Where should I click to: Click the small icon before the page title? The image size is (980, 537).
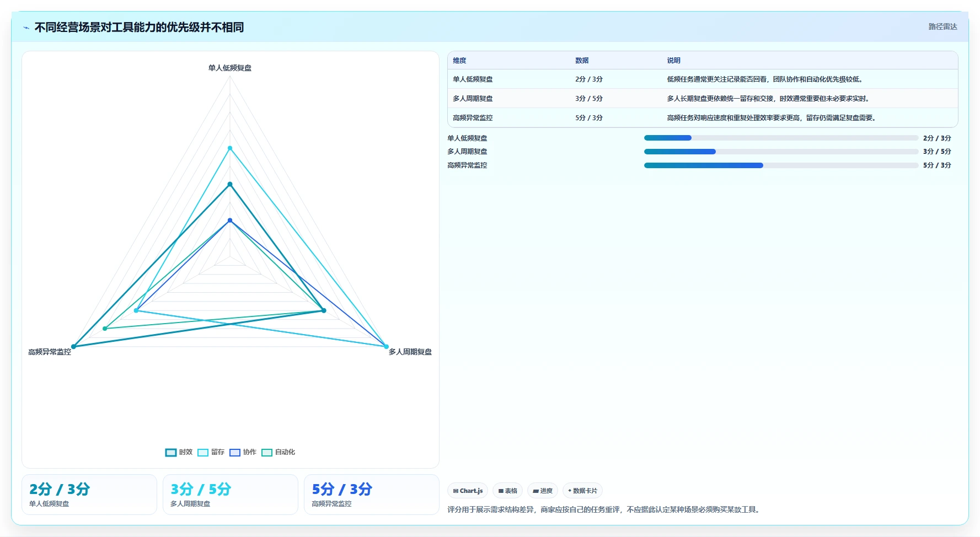(26, 28)
